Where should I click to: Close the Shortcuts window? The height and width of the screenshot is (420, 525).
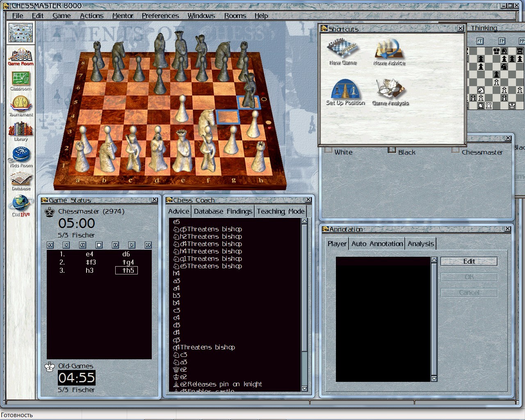[461, 28]
